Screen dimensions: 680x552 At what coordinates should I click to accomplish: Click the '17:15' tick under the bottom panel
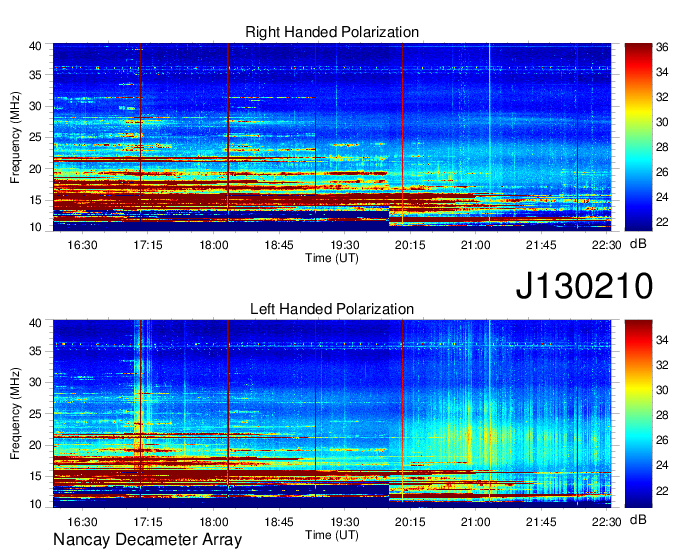[x=147, y=522]
